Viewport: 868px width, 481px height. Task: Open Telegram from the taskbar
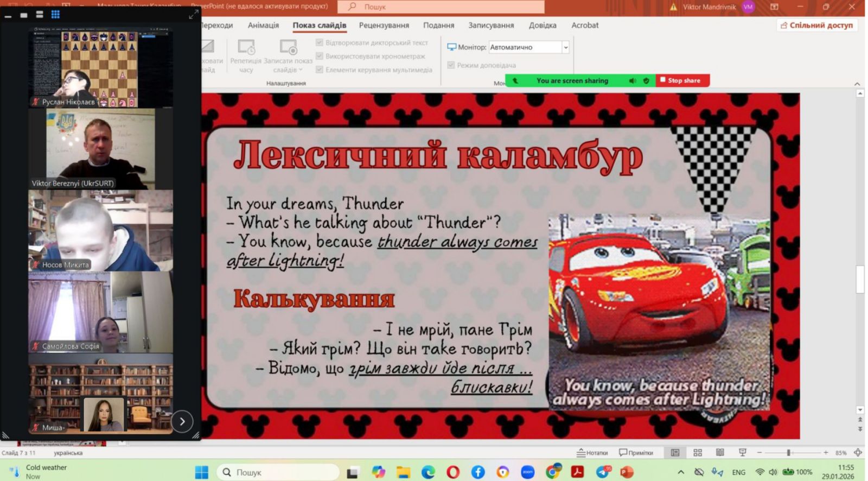coord(603,472)
